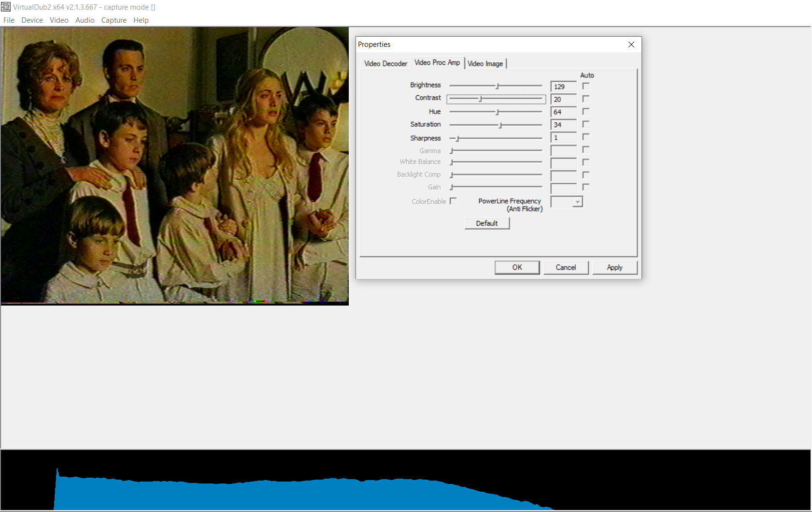The image size is (812, 512).
Task: Click Cancel in Properties dialog
Action: [x=566, y=267]
